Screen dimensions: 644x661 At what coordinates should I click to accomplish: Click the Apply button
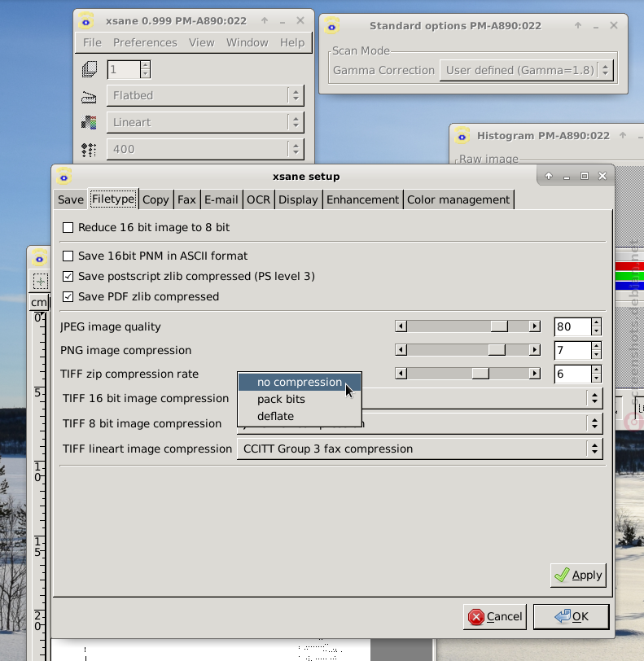click(578, 575)
